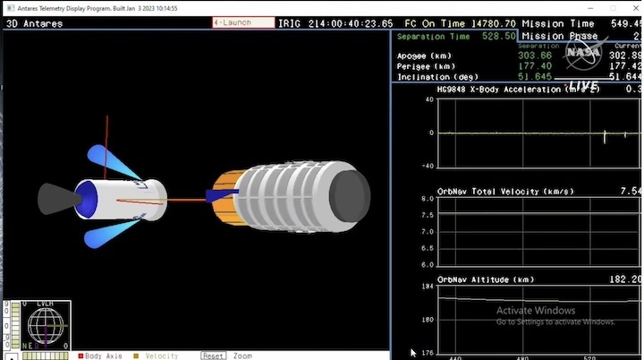The height and width of the screenshot is (360, 644).
Task: Click the Zoom label in bottom bar
Action: pyautogui.click(x=243, y=356)
